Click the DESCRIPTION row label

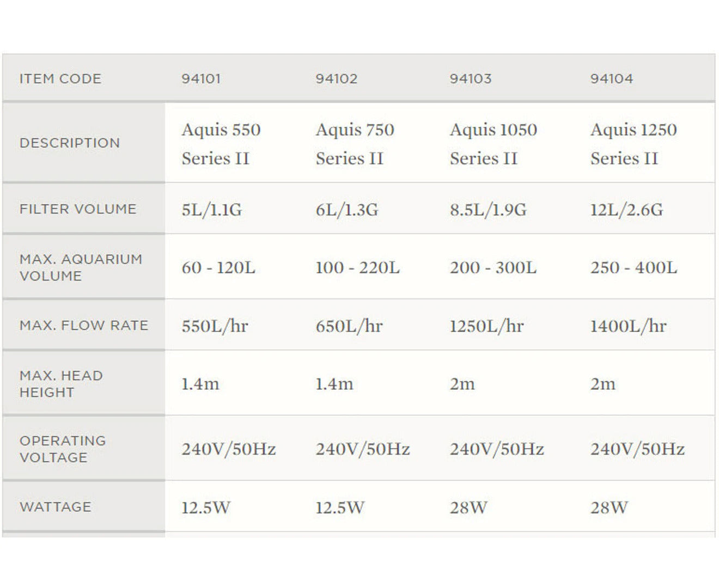pyautogui.click(x=70, y=143)
